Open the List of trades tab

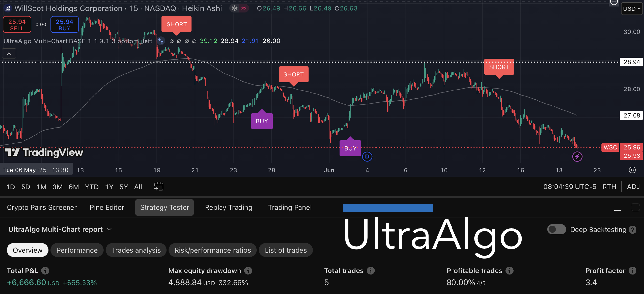(x=286, y=250)
